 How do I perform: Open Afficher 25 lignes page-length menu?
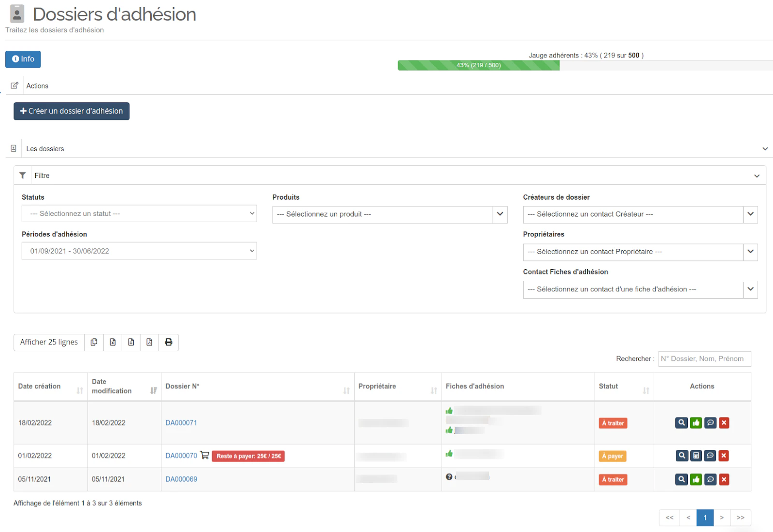(49, 342)
